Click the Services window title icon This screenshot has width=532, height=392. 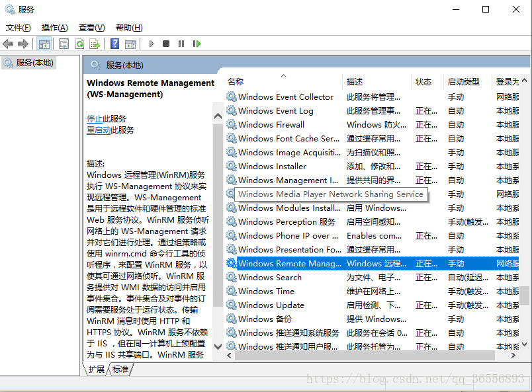click(x=9, y=9)
